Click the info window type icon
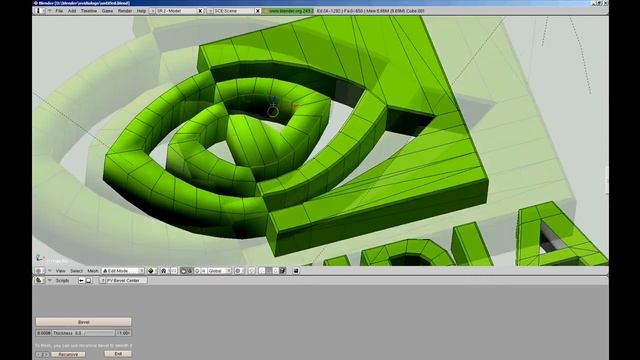This screenshot has height=360, width=640. coord(39,11)
